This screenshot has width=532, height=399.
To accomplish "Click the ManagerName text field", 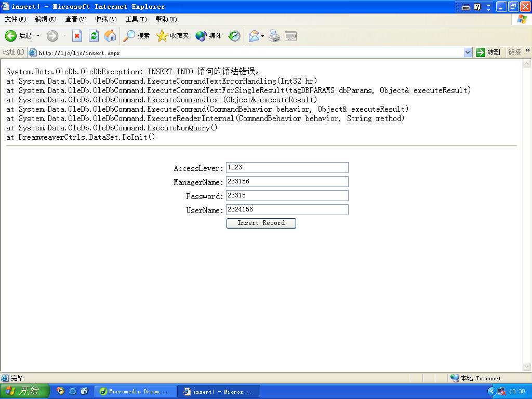I will click(287, 181).
